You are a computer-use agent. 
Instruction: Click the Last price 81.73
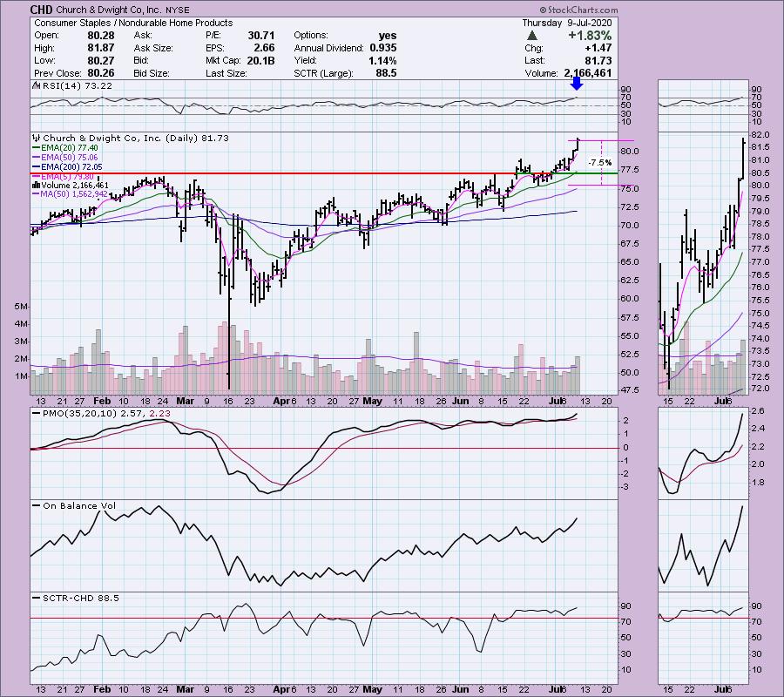[598, 60]
